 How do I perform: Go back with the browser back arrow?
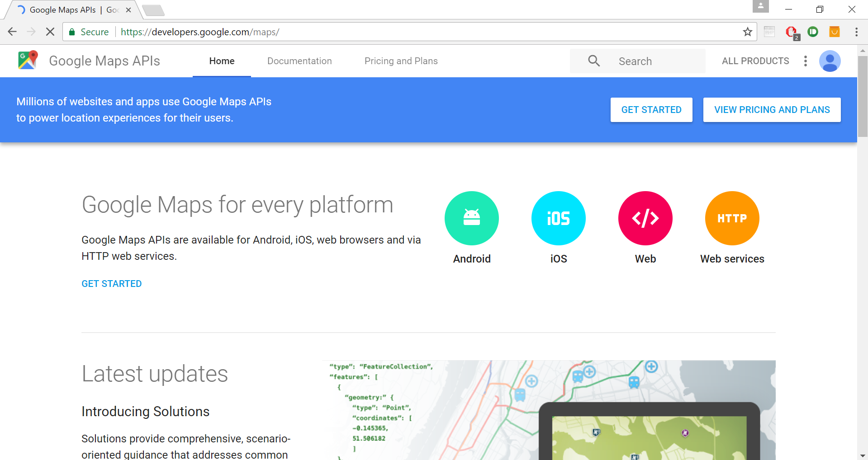pos(12,32)
